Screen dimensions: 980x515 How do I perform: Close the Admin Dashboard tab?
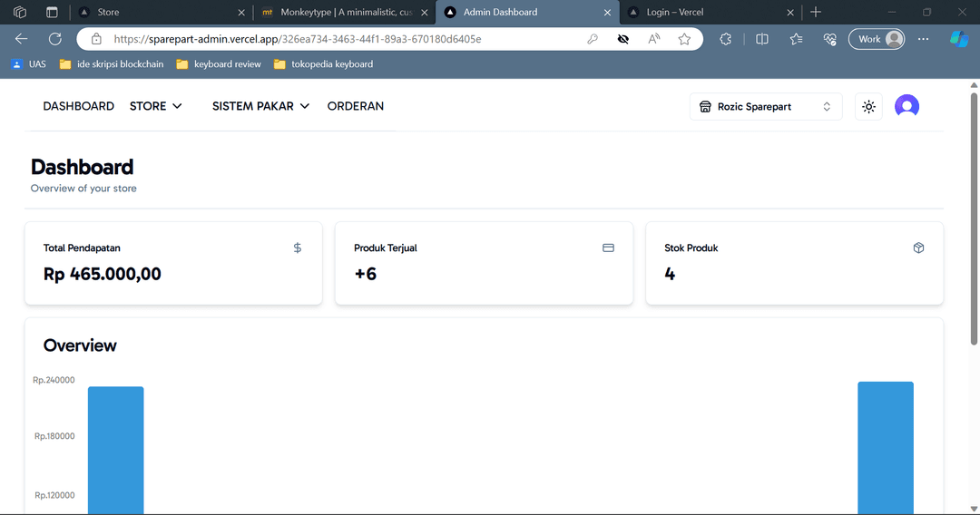click(x=607, y=13)
